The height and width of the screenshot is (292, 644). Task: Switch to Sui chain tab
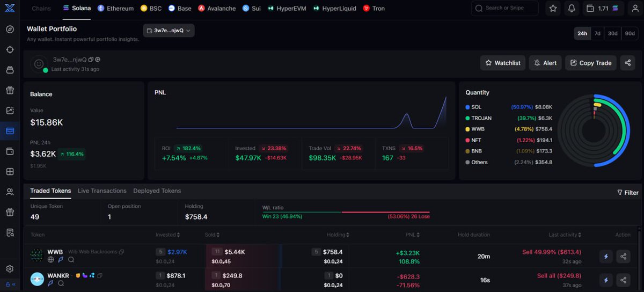click(251, 9)
